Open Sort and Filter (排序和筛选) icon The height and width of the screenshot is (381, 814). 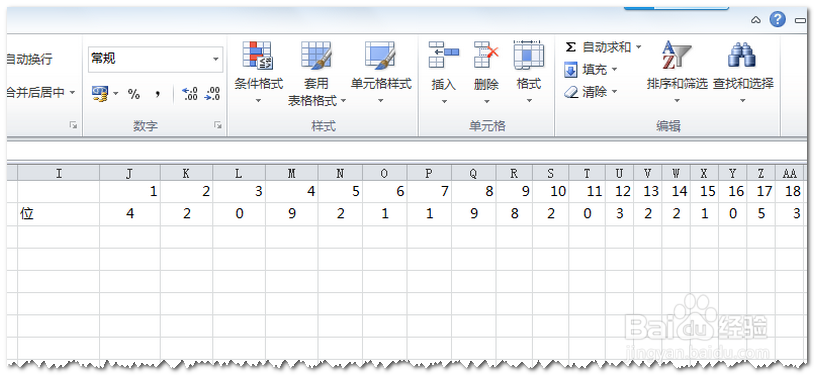click(x=676, y=55)
